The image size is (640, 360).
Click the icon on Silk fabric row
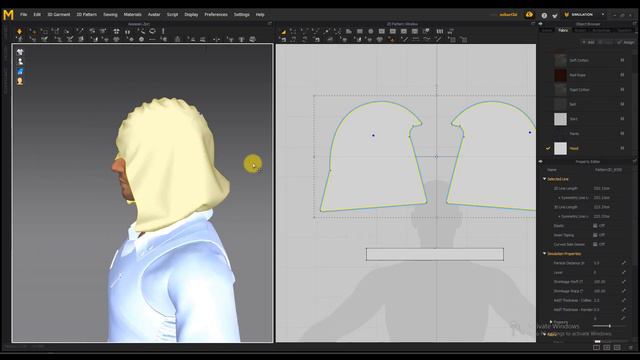click(622, 104)
